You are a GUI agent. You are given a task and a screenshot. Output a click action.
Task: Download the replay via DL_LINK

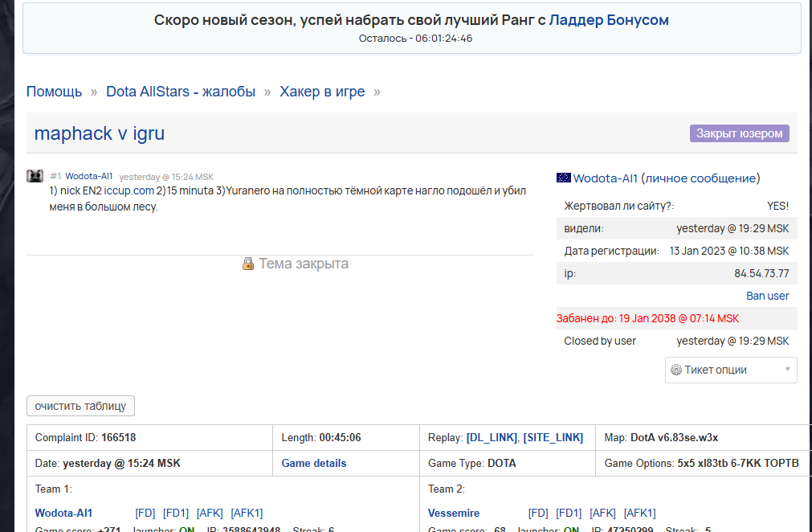point(492,438)
